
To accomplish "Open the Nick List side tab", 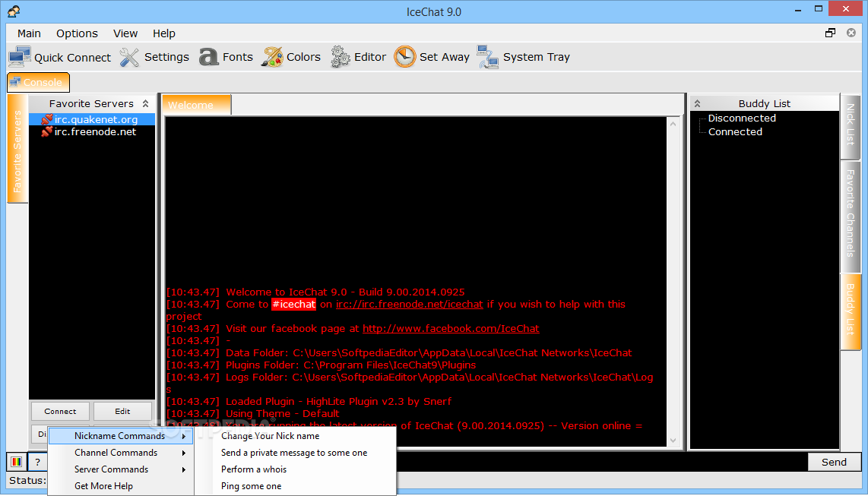I will 851,125.
